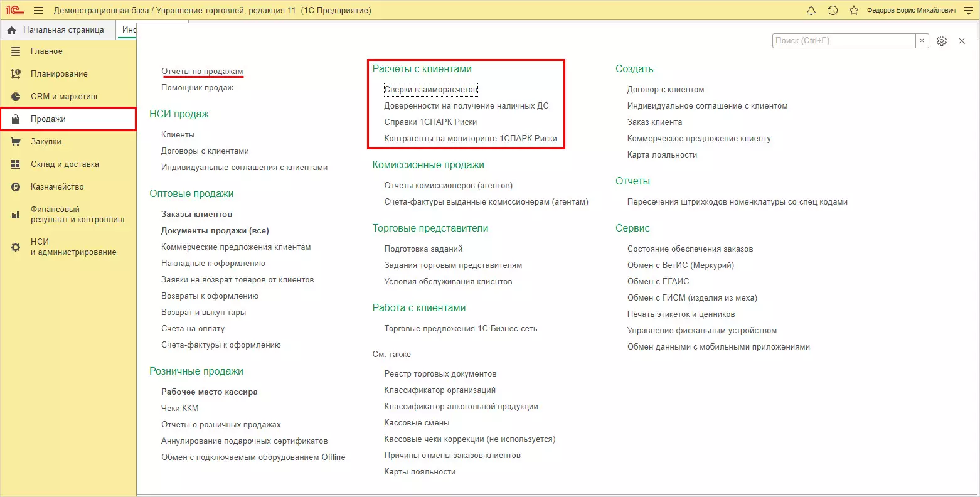Open Накладные к оформлению
Image resolution: width=980 pixels, height=497 pixels.
tap(213, 264)
